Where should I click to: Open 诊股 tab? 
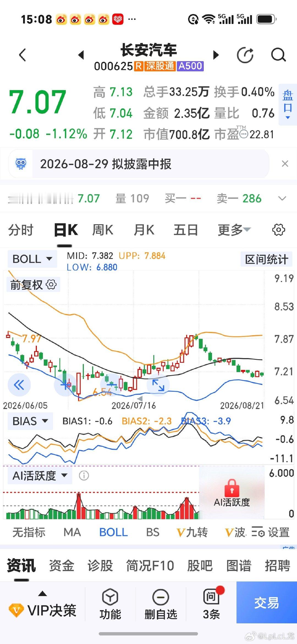pos(100,565)
